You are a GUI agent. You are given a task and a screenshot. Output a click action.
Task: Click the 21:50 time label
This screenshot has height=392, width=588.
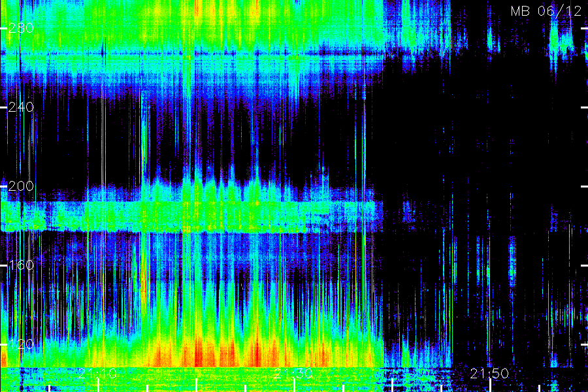click(x=489, y=374)
